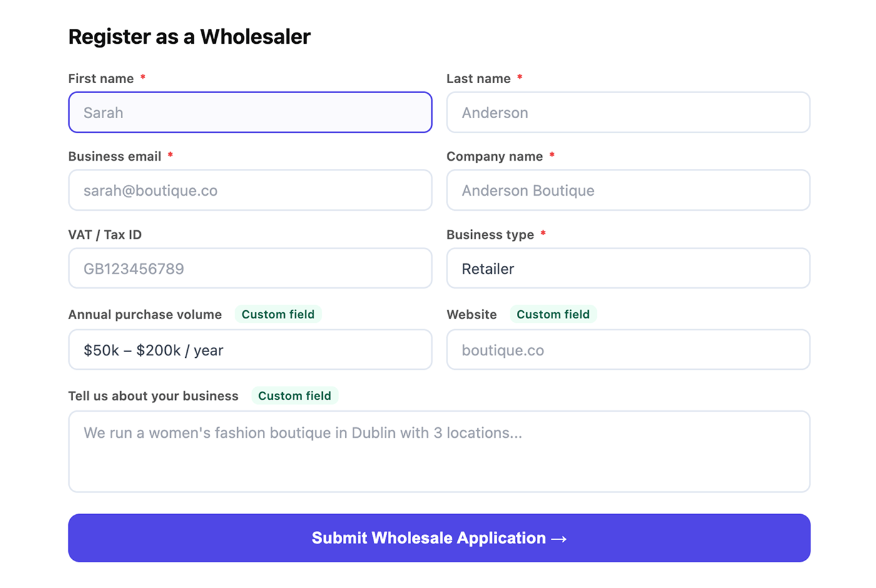Viewport: 876px width, 588px height.
Task: Open the Business type dropdown showing Retailer
Action: (x=628, y=268)
